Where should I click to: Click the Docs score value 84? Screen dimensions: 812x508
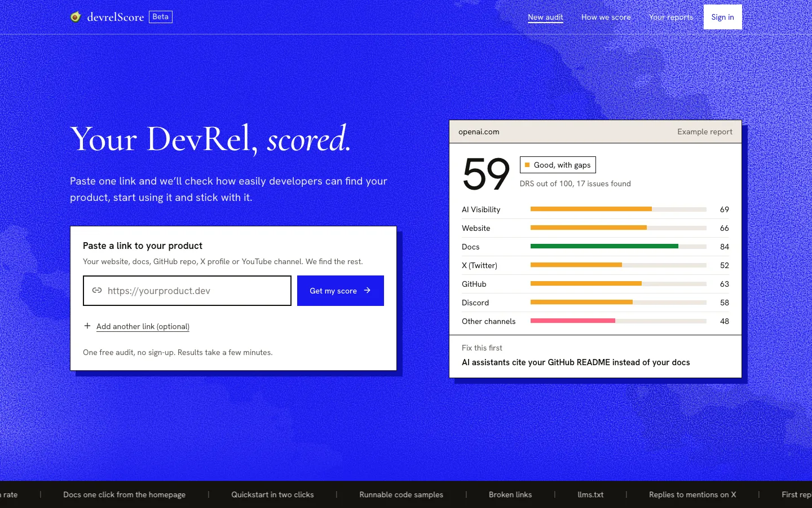pos(725,247)
